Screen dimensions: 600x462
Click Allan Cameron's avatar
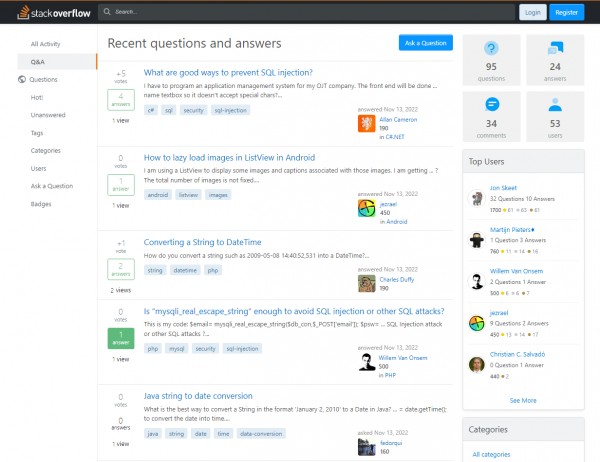point(365,123)
